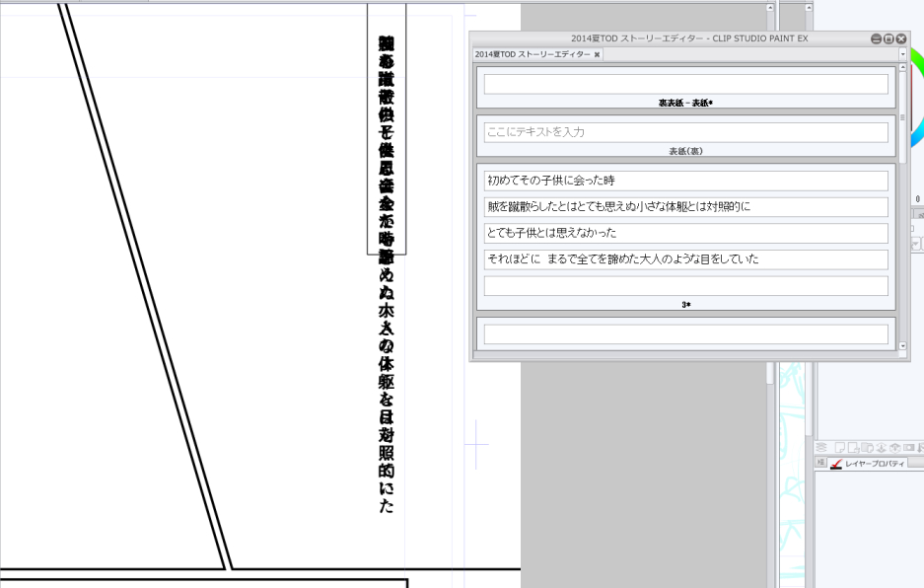Click the ここにテキストを入力 placeholder field
Viewport: 924px width, 588px height.
point(686,132)
